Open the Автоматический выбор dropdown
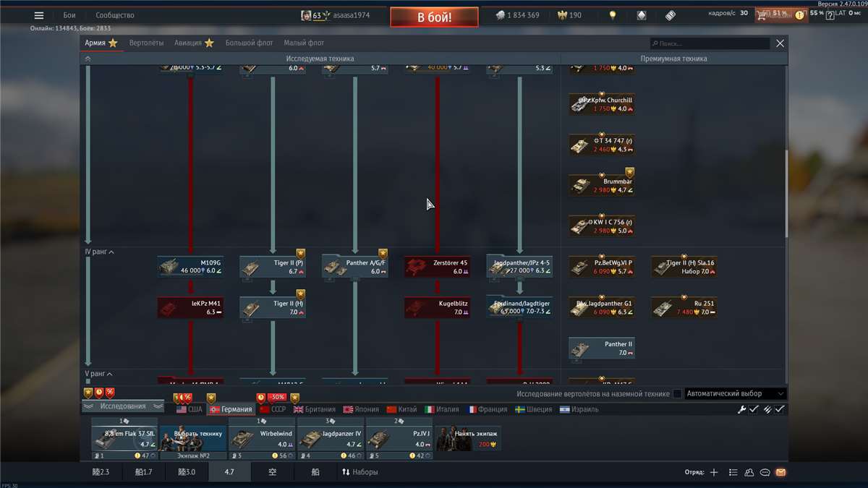 734,394
